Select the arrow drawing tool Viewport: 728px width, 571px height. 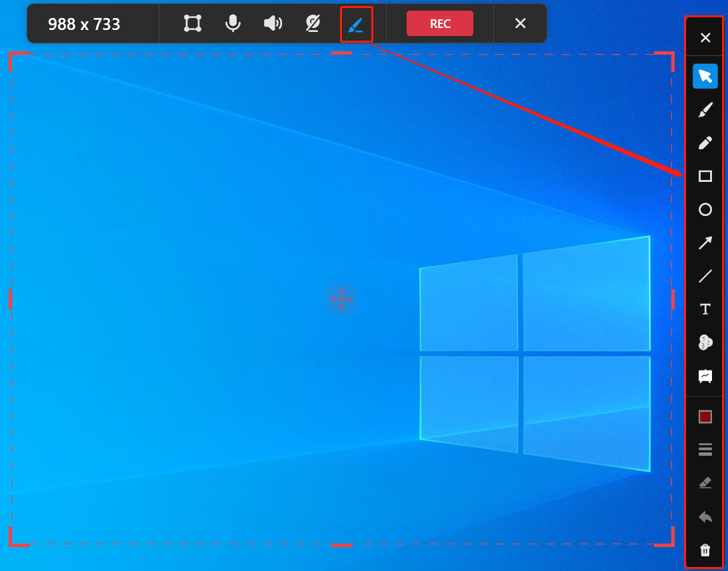pyautogui.click(x=705, y=243)
